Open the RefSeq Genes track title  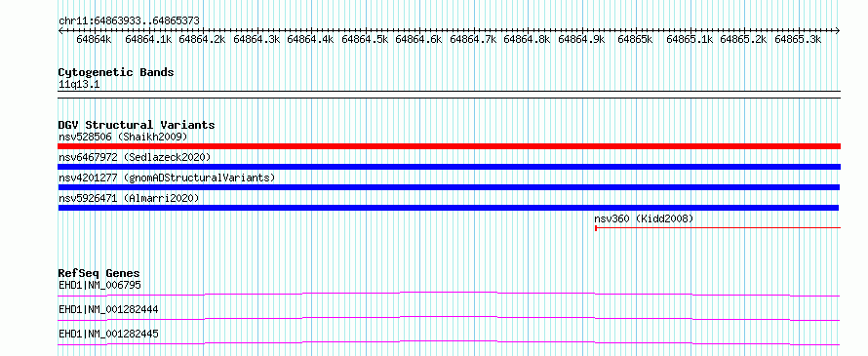point(99,273)
